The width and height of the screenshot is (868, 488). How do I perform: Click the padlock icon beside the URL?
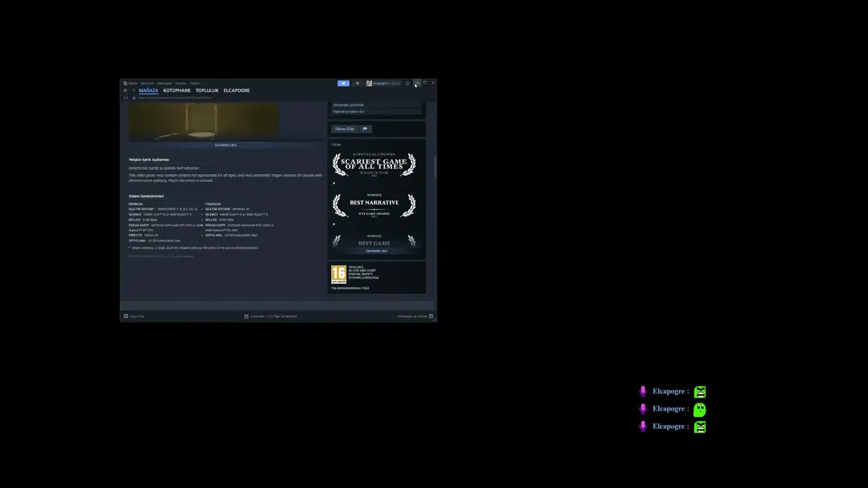(x=134, y=98)
